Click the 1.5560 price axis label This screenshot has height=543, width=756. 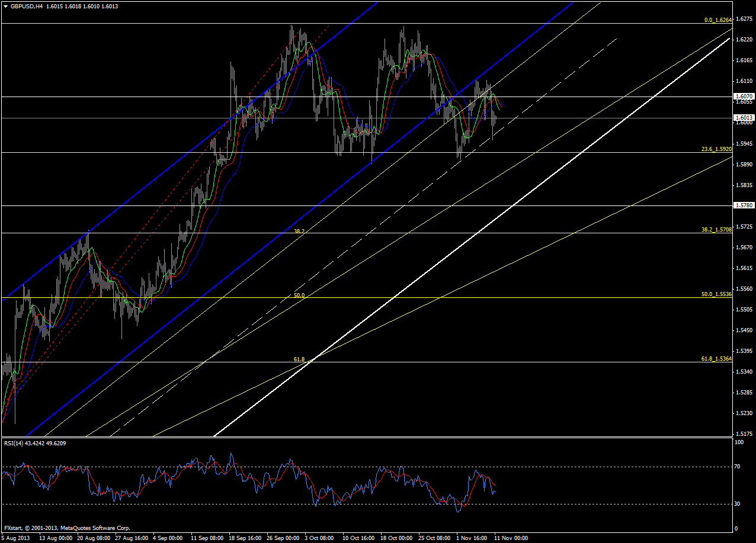pos(745,289)
